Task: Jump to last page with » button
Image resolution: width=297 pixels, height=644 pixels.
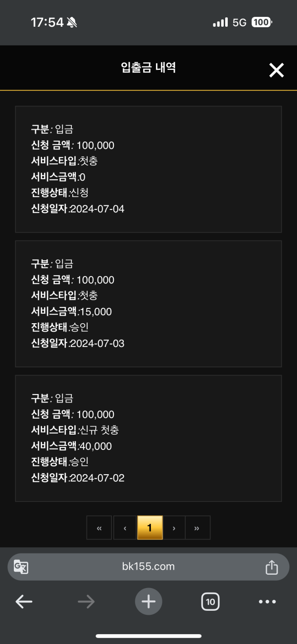Action: 198,528
